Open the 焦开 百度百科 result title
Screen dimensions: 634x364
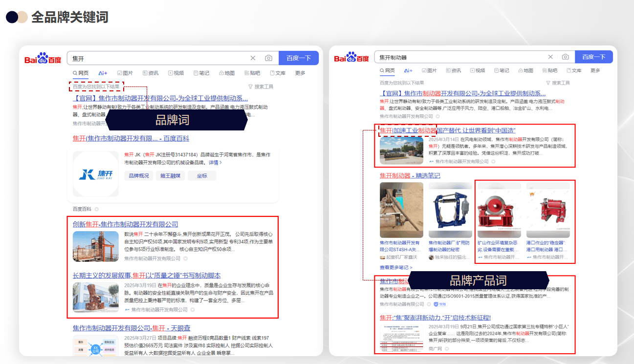131,139
